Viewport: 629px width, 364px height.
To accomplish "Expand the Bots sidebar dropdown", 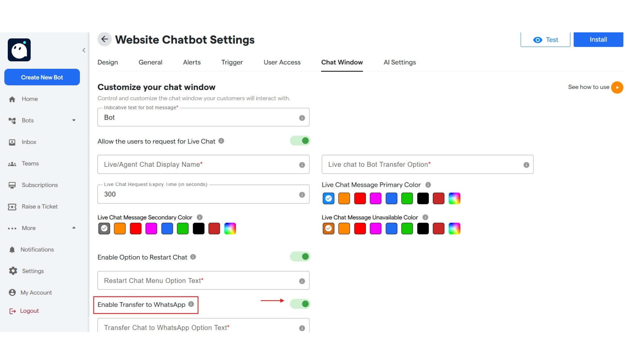I will (74, 120).
